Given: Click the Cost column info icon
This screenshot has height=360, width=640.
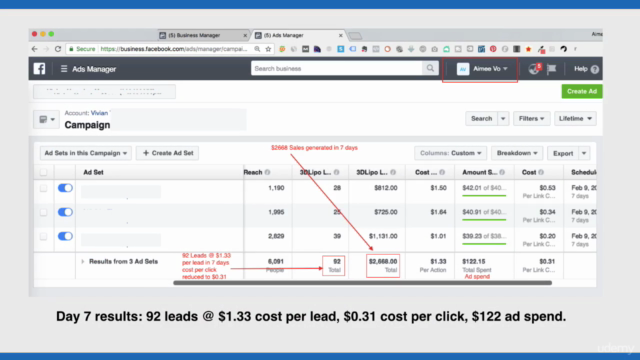Looking at the screenshot, I should [541, 172].
